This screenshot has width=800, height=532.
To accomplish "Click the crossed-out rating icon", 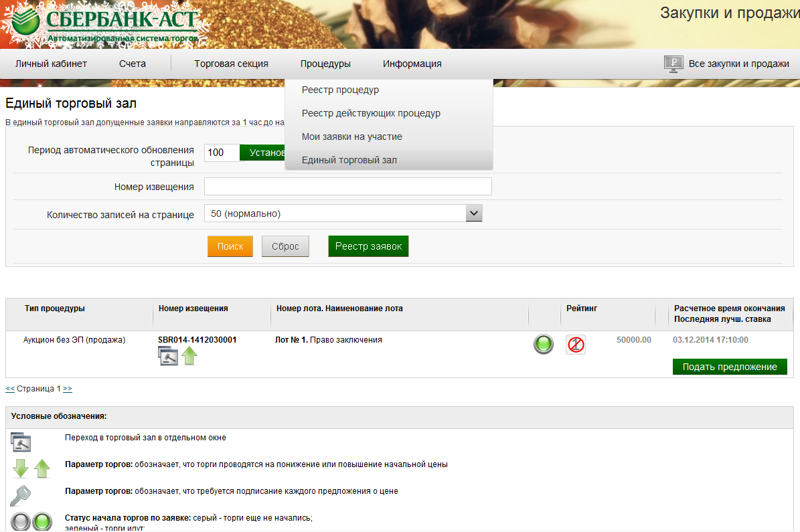I will tap(575, 345).
